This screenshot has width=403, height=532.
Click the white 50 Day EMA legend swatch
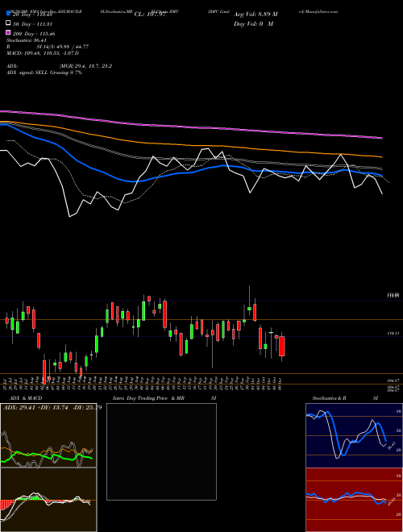(8, 23)
